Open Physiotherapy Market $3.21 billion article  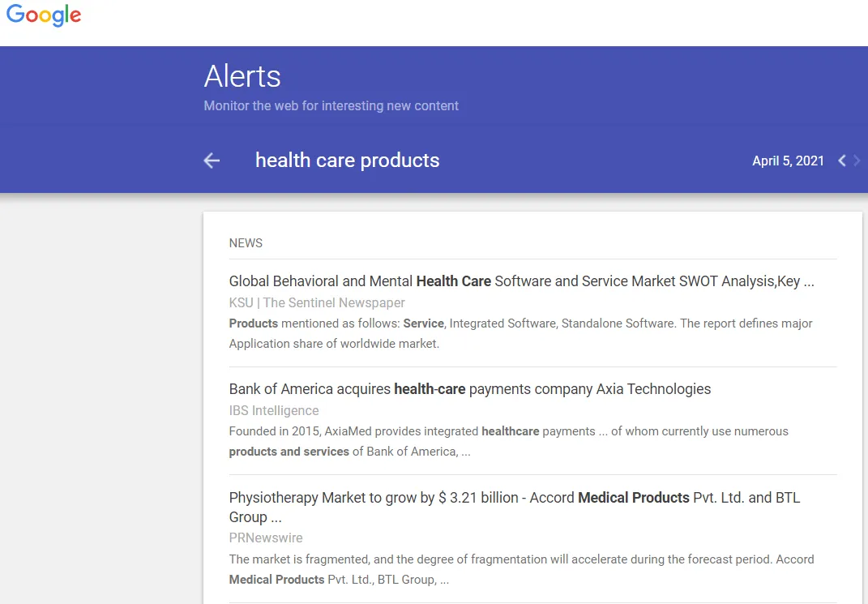[514, 507]
